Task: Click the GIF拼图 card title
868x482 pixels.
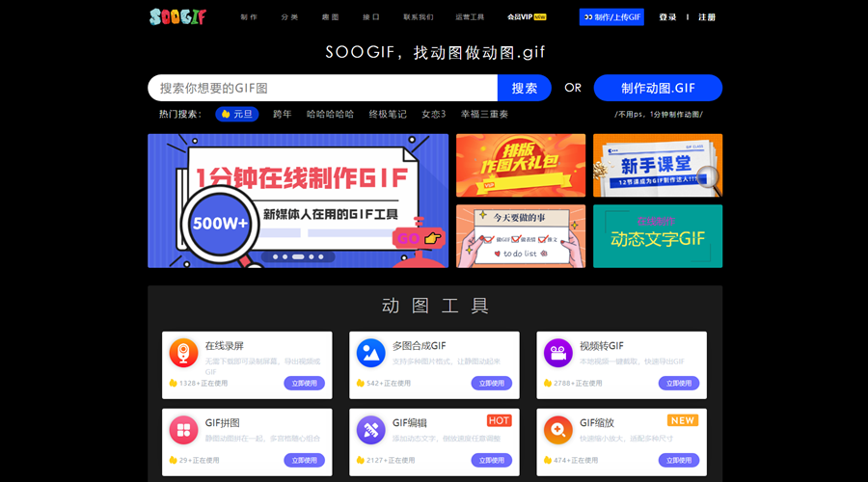Action: point(223,423)
